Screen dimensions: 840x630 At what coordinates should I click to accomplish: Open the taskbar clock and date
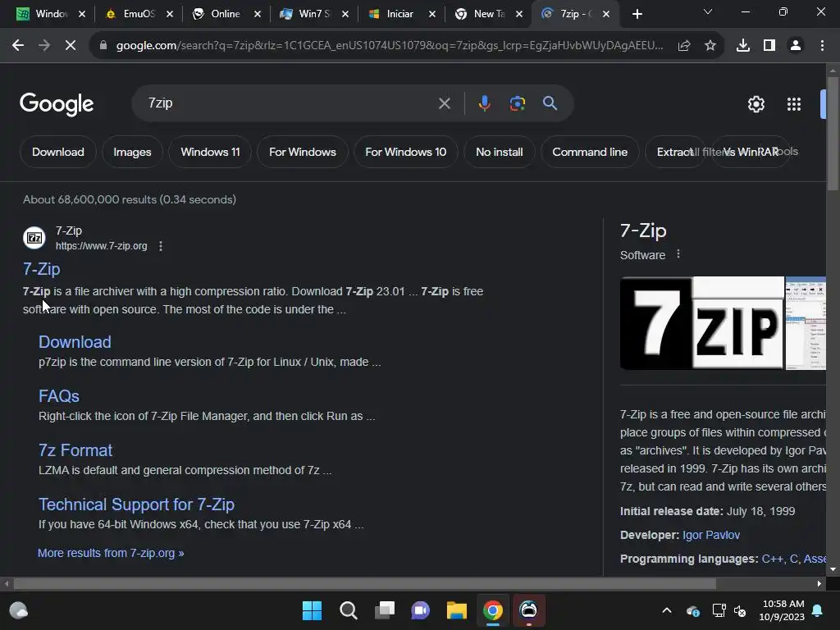tap(782, 610)
